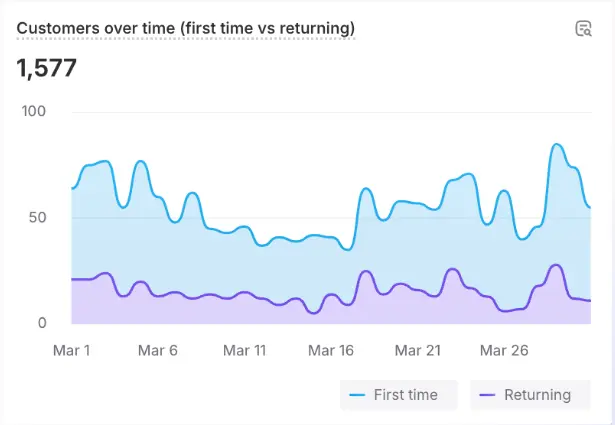Click the highest Returning peak near month end
Viewport: 615px width, 425px height.
tap(556, 265)
